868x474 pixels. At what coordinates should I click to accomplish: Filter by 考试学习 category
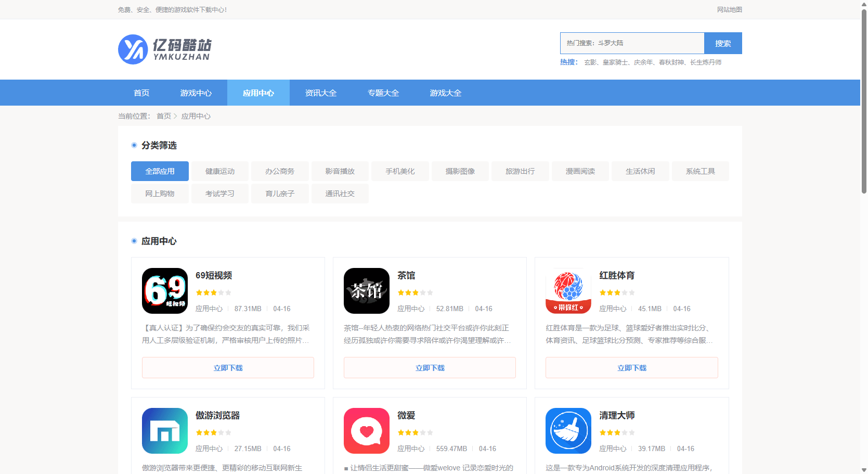coord(220,194)
